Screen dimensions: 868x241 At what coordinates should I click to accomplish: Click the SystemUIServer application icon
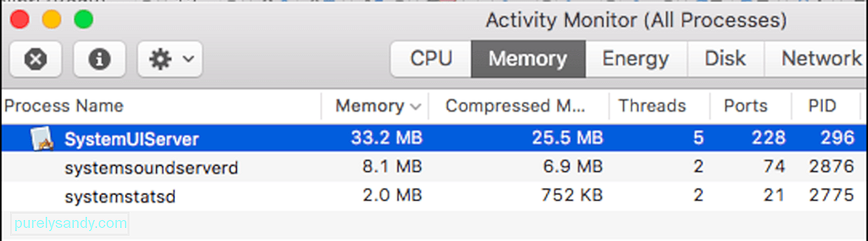[x=42, y=138]
